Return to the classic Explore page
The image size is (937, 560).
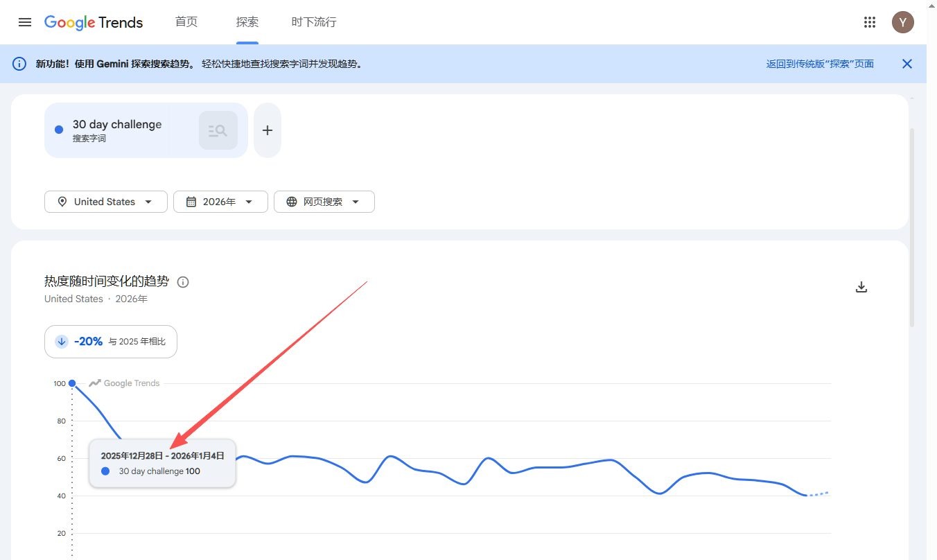point(820,64)
